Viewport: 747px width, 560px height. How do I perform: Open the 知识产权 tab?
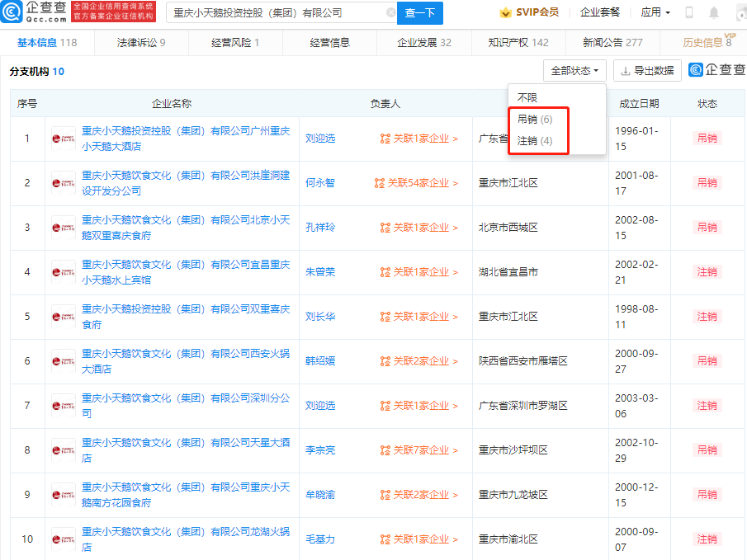(518, 42)
